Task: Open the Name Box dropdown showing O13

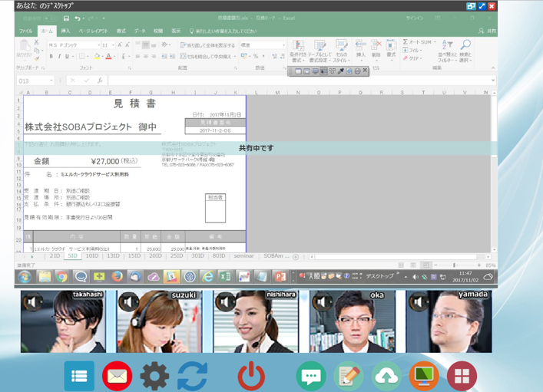Action: (x=51, y=81)
